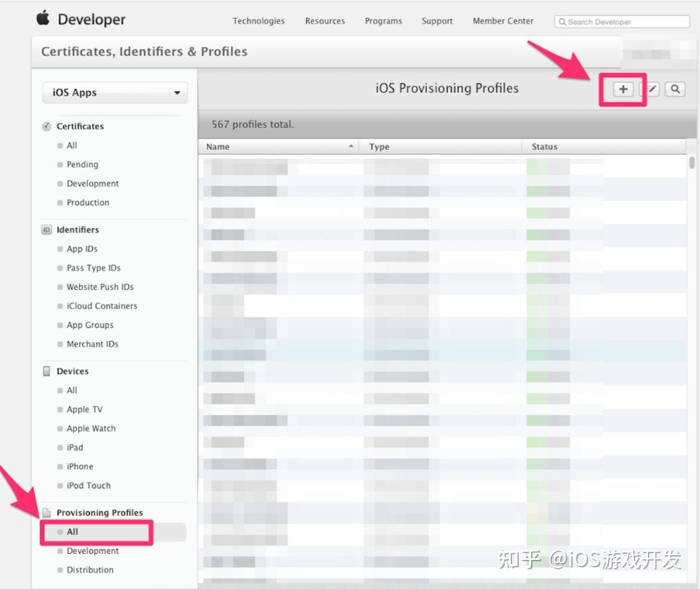The width and height of the screenshot is (700, 589).
Task: Open Website Push IDs
Action: pos(101,287)
